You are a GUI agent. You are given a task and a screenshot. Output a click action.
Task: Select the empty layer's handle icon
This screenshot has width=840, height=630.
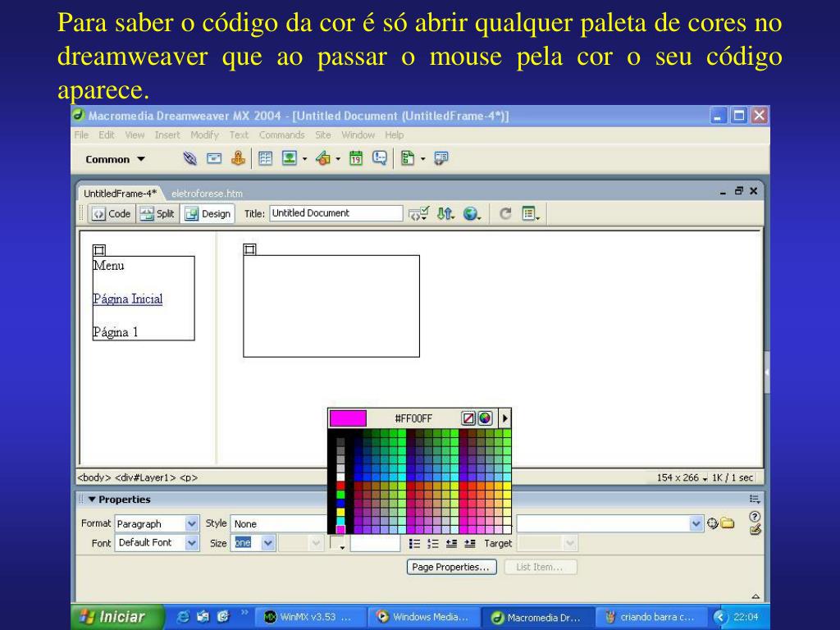(249, 249)
